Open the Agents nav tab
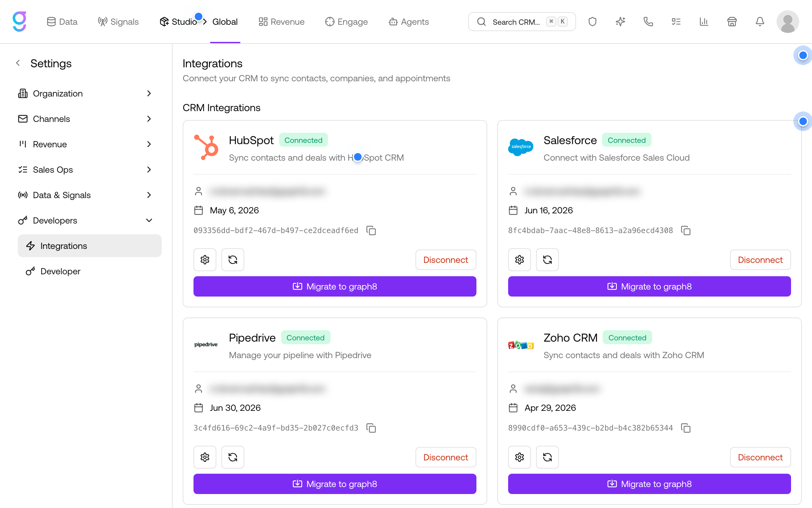Screen dimensions: 812x508 point(409,22)
